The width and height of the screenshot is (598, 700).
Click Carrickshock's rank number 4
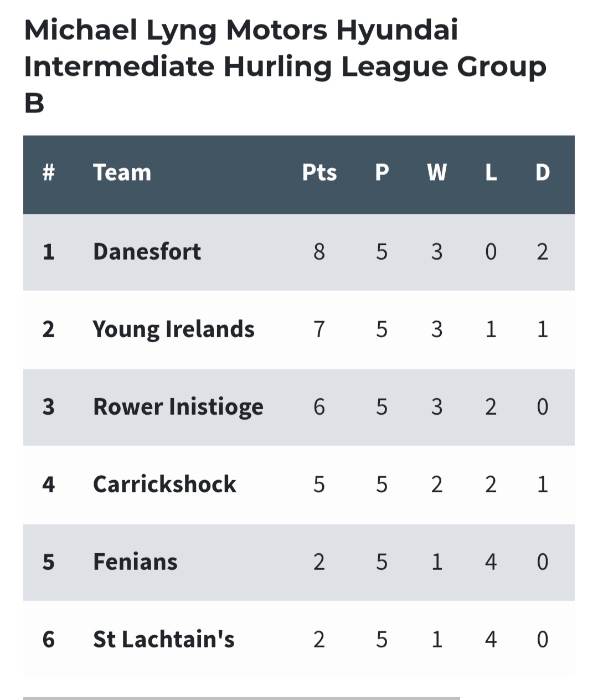pyautogui.click(x=49, y=484)
